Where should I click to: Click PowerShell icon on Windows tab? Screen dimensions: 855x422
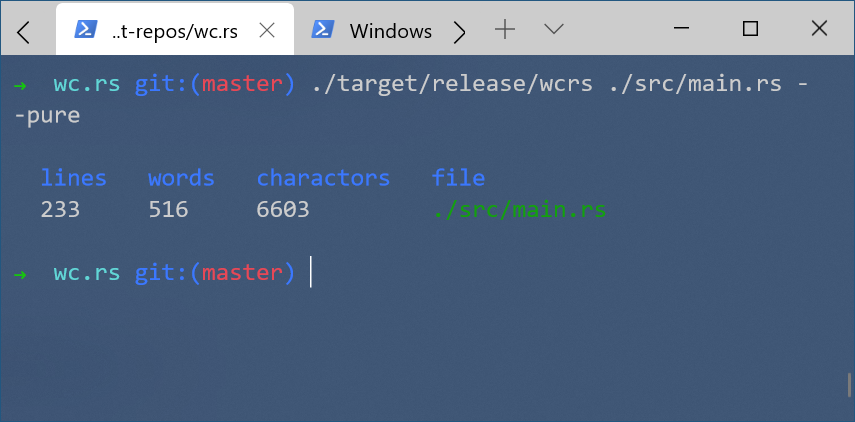pos(323,30)
